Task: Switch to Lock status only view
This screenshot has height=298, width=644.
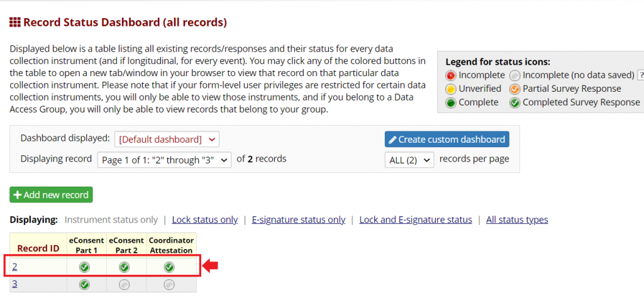Action: [x=204, y=219]
